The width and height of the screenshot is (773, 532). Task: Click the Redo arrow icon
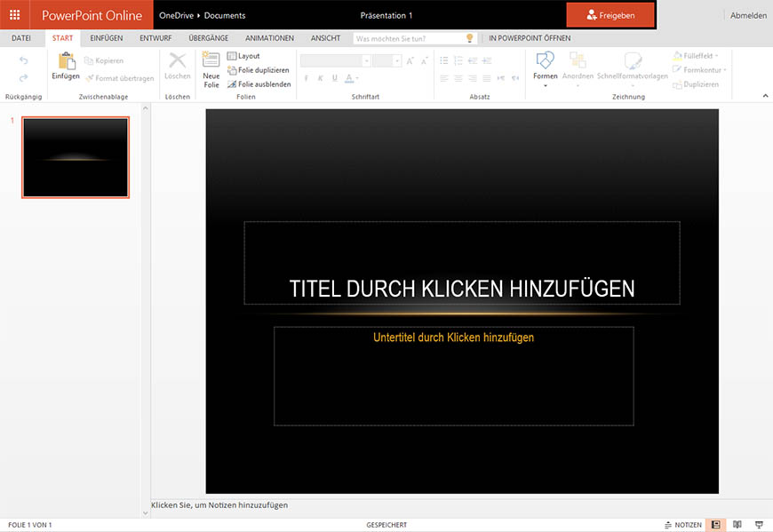coord(23,78)
